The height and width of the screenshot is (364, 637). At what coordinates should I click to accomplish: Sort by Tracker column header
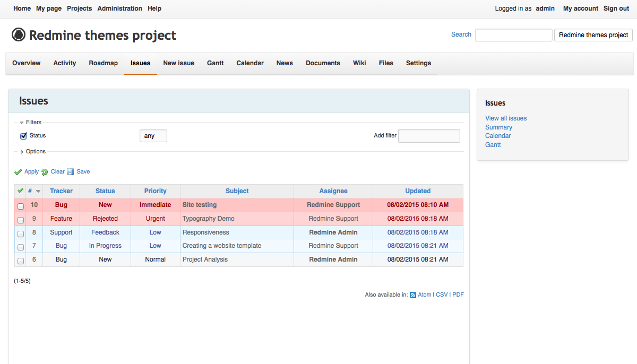[x=61, y=191]
